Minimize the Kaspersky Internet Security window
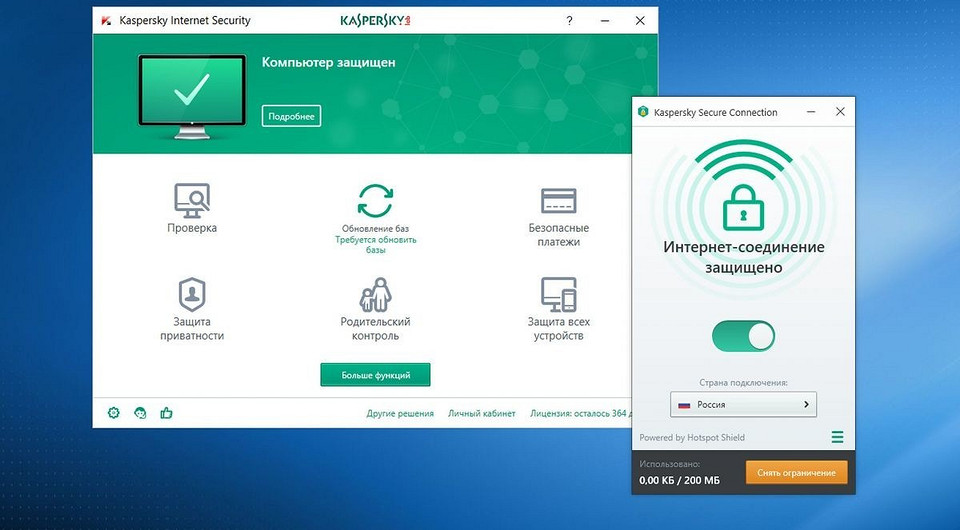The width and height of the screenshot is (960, 530). point(605,20)
